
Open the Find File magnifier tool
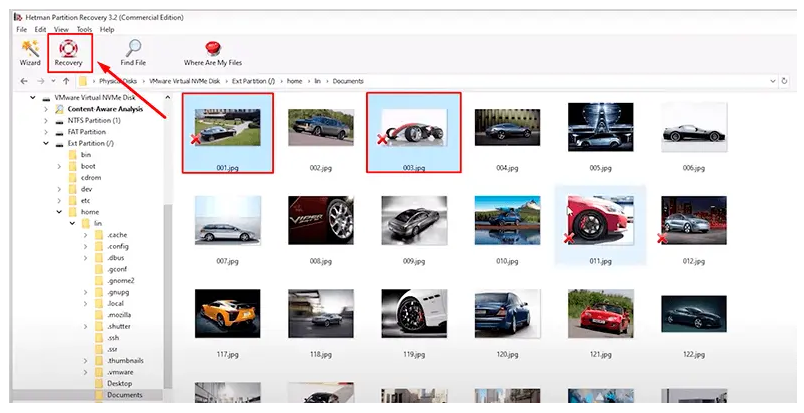(133, 53)
